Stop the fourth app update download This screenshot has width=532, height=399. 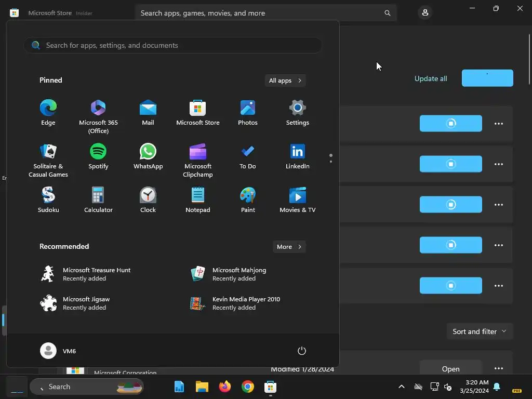tap(450, 245)
